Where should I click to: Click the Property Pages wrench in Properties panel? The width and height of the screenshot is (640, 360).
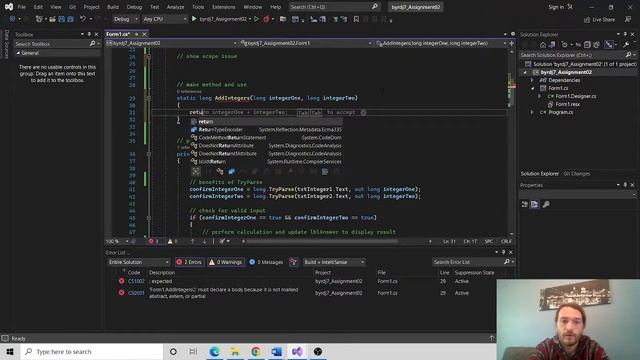click(x=546, y=204)
